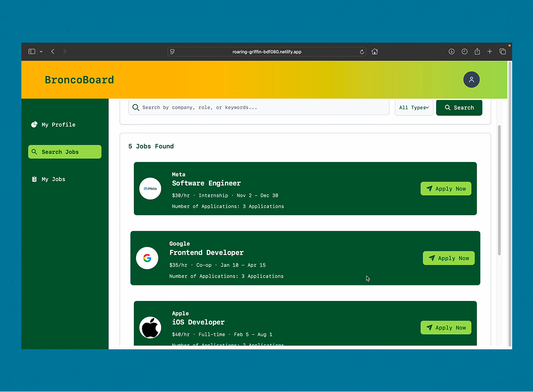Open My Profile in the sidebar
The image size is (533, 392).
58,125
